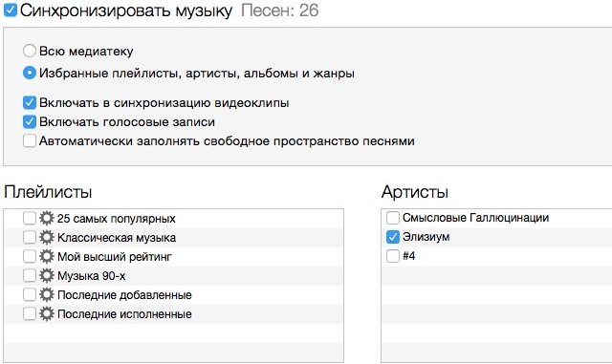Check the Последние добавленные playlist checkbox
Image resolution: width=612 pixels, height=364 pixels.
pos(30,294)
